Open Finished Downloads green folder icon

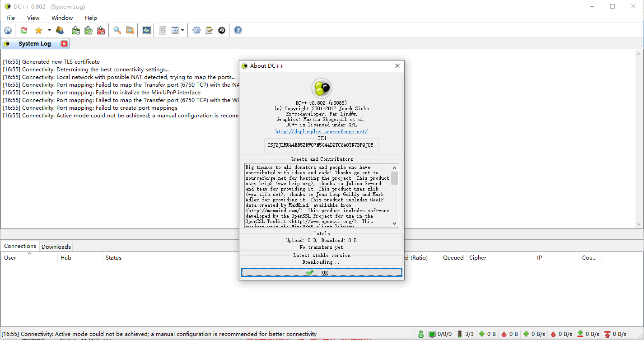(x=89, y=30)
